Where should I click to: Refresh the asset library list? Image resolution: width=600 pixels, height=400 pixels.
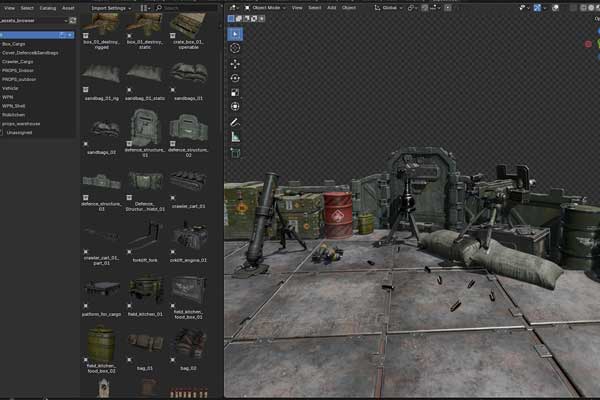pos(73,20)
